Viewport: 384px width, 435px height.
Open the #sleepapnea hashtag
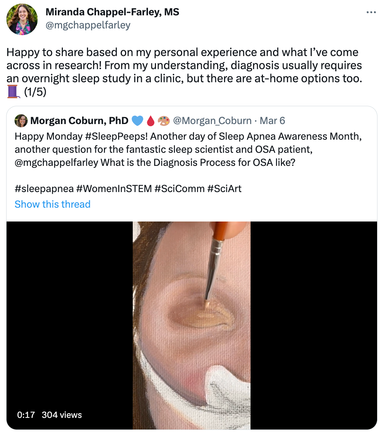44,189
